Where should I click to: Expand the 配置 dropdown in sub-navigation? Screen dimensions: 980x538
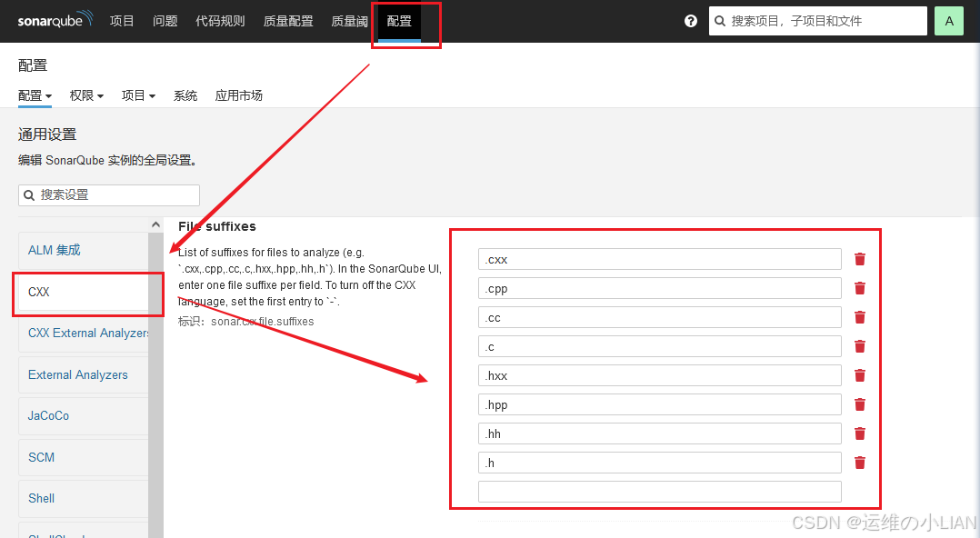coord(34,95)
